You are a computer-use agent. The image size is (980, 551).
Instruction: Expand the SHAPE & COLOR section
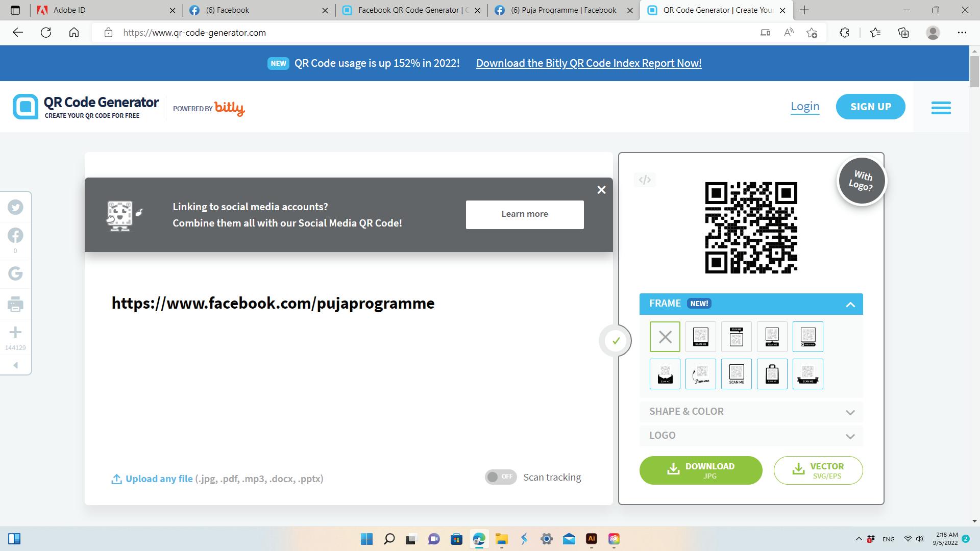tap(750, 412)
